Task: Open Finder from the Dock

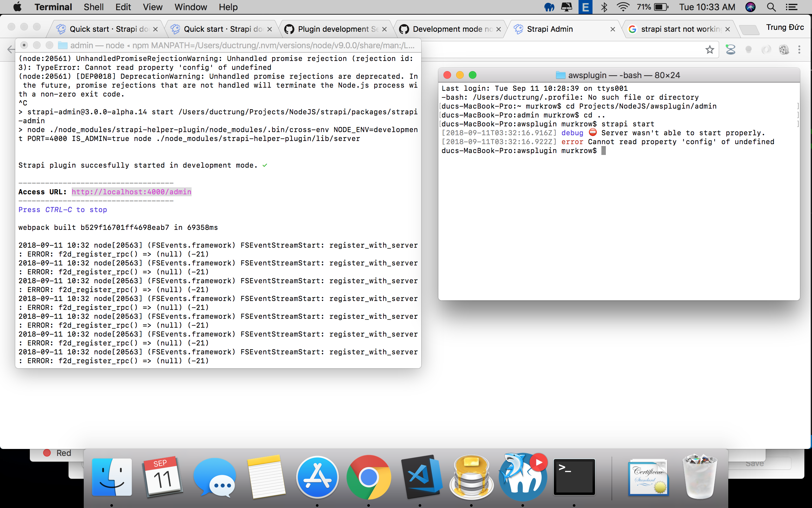Action: (x=112, y=477)
